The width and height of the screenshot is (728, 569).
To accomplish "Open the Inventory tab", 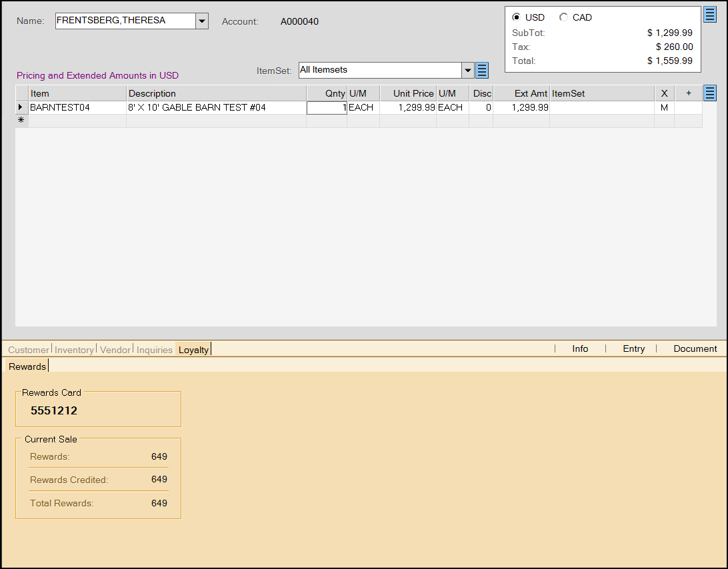I will (x=74, y=350).
